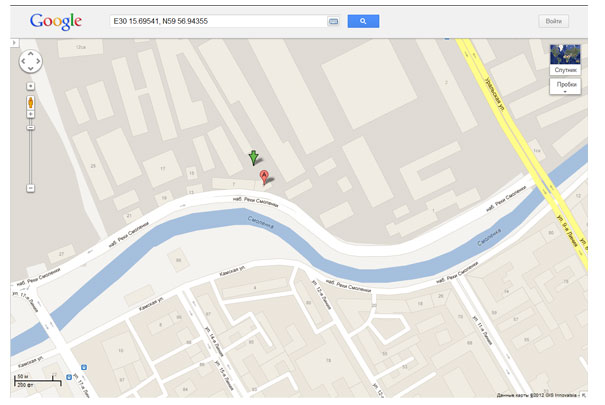Screen dimensions: 605x405
Task: Pan the map left with the arrow
Action: tap(24, 61)
